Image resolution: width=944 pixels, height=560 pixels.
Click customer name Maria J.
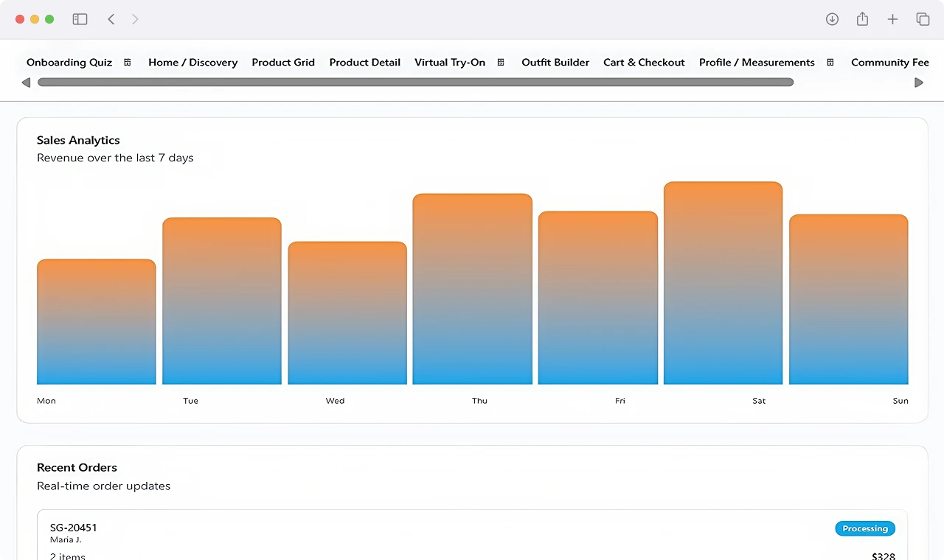pyautogui.click(x=66, y=540)
